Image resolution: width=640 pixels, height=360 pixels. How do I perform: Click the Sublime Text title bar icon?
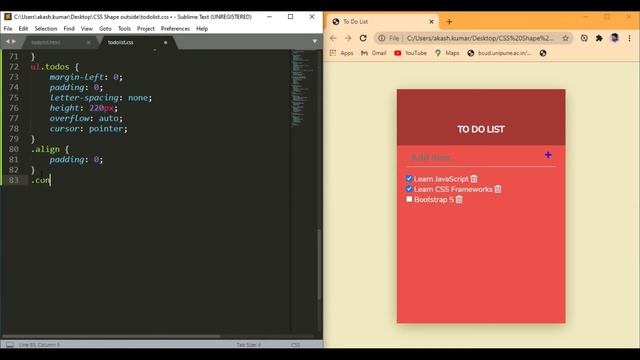(7, 17)
